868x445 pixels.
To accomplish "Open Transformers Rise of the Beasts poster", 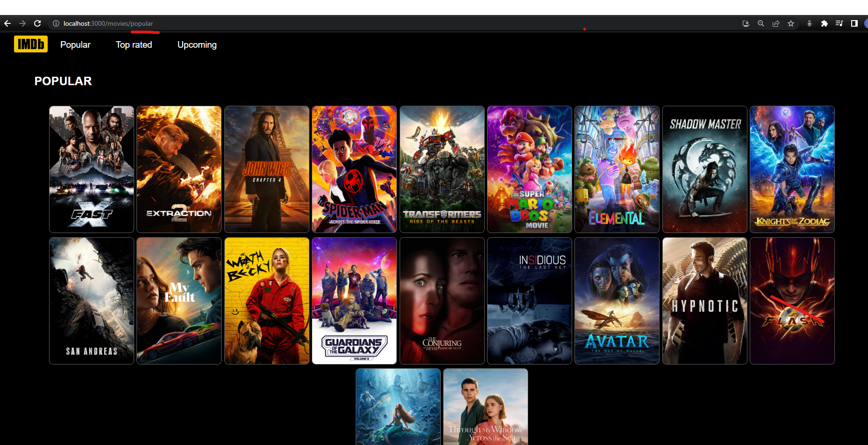I will 442,169.
